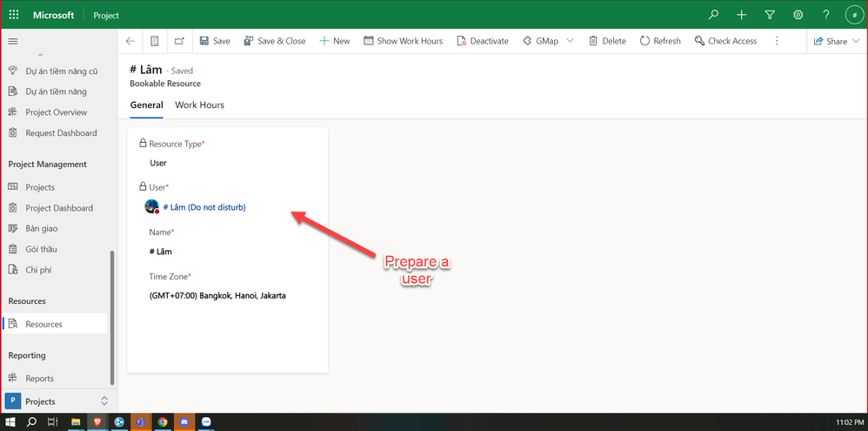868x431 pixels.
Task: Switch to the Work Hours tab
Action: (x=200, y=104)
